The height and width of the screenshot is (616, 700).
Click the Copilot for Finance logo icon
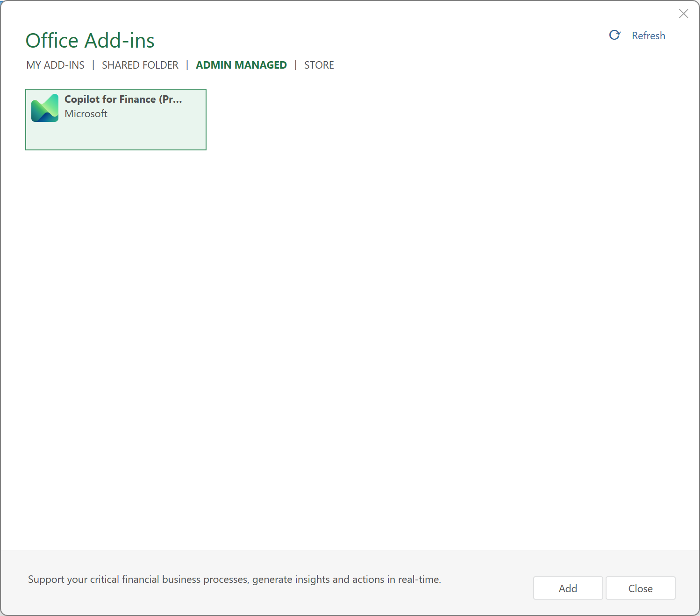[x=45, y=108]
